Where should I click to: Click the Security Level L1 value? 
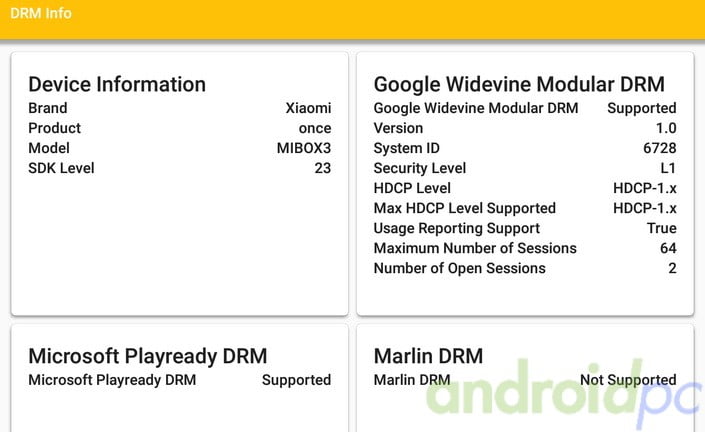point(668,168)
